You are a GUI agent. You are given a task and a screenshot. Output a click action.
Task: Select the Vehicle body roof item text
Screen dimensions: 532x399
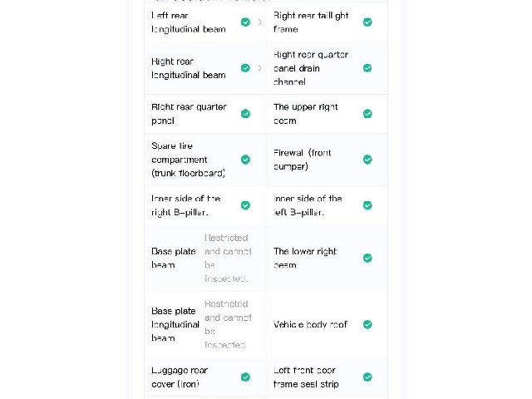pyautogui.click(x=310, y=324)
